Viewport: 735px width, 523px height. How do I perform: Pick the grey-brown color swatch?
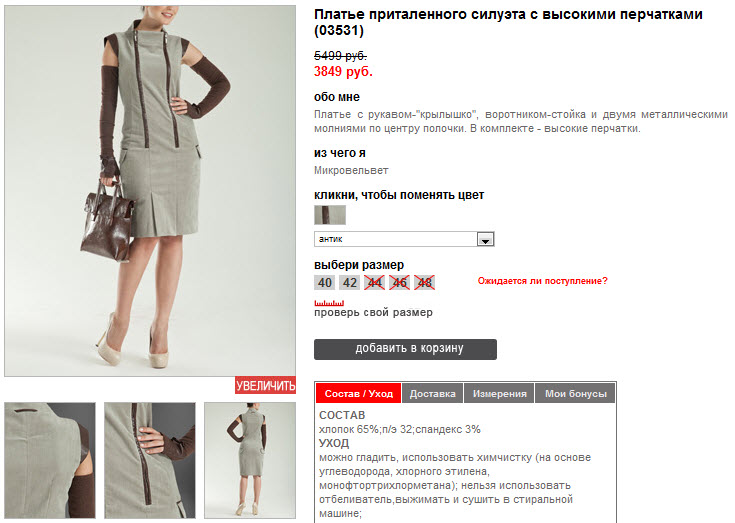point(330,215)
